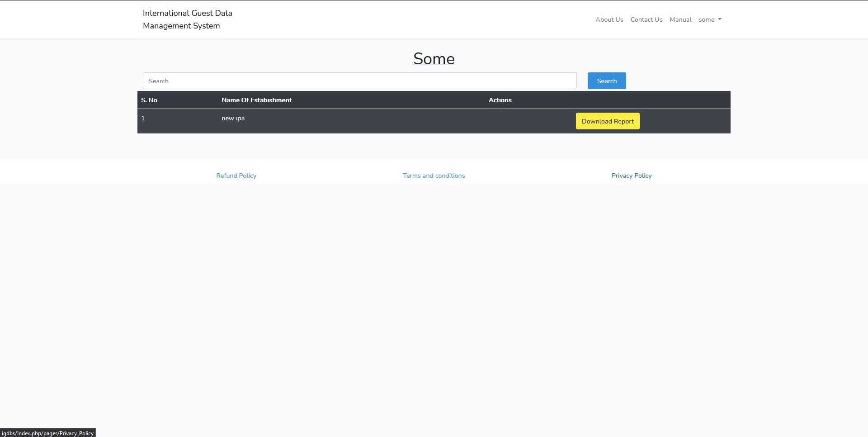This screenshot has width=868, height=437.
Task: Click the International Guest Data Management System title
Action: coord(187,19)
